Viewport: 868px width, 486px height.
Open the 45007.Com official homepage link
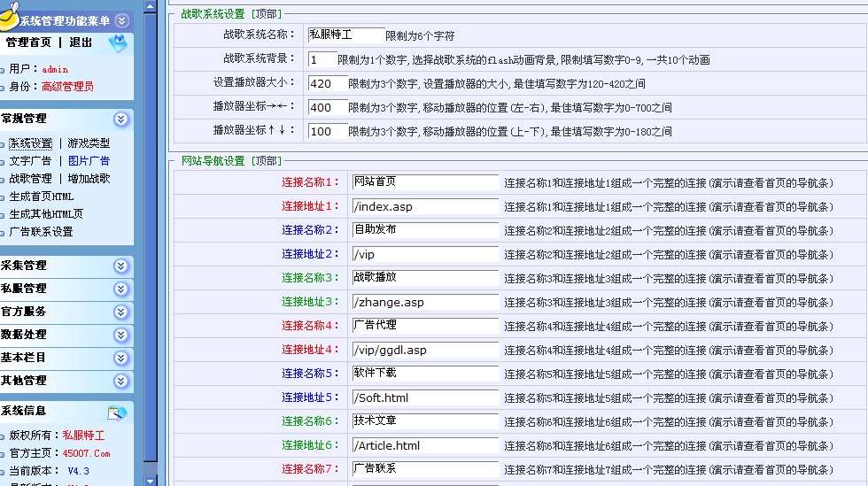point(85,453)
